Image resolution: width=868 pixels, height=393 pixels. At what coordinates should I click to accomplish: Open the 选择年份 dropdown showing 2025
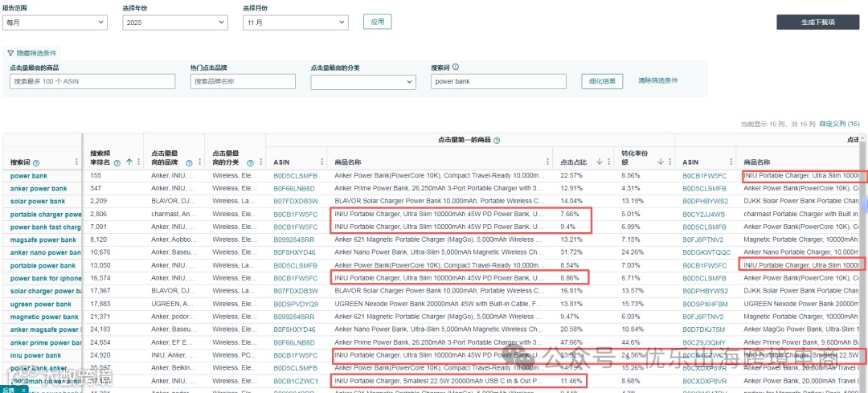[x=175, y=23]
